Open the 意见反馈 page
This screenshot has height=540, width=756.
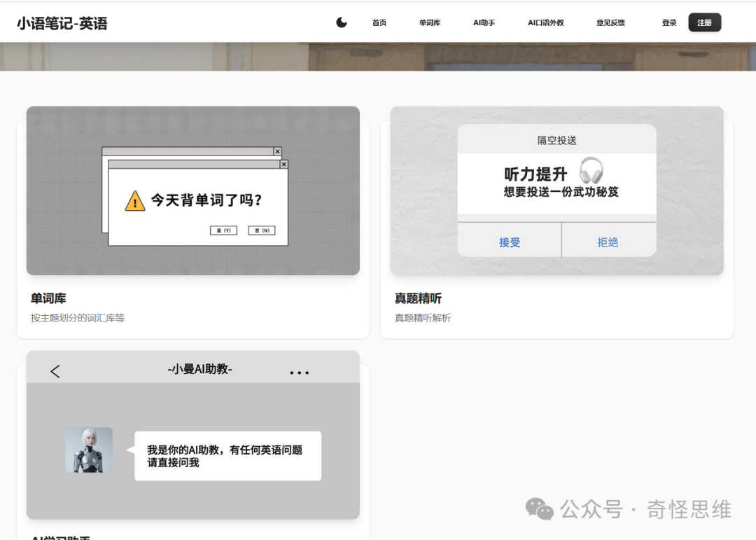(x=610, y=22)
